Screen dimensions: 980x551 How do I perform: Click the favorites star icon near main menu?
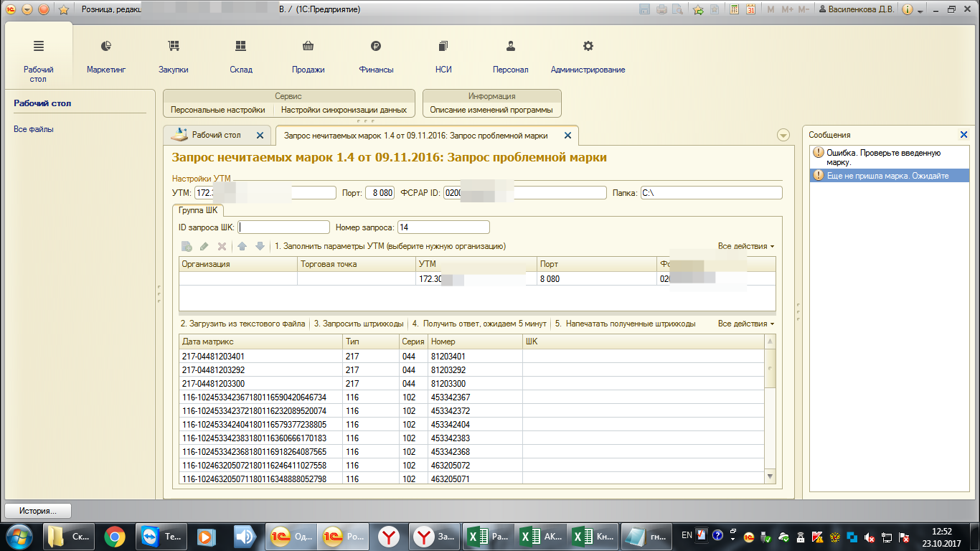pos(63,10)
